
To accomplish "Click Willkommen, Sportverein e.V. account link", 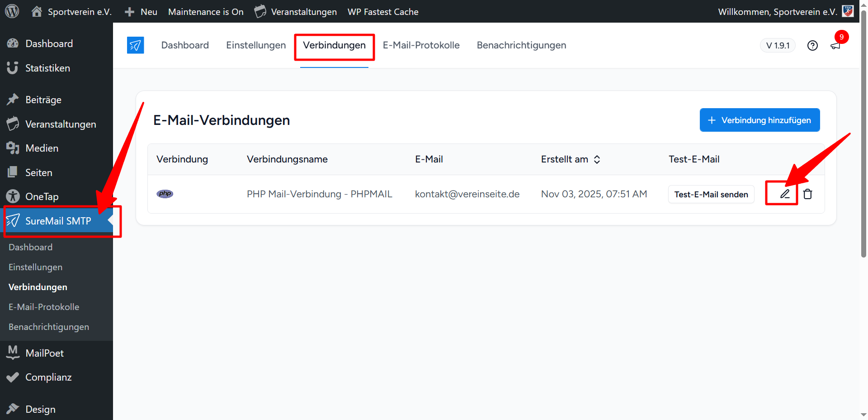I will (778, 12).
